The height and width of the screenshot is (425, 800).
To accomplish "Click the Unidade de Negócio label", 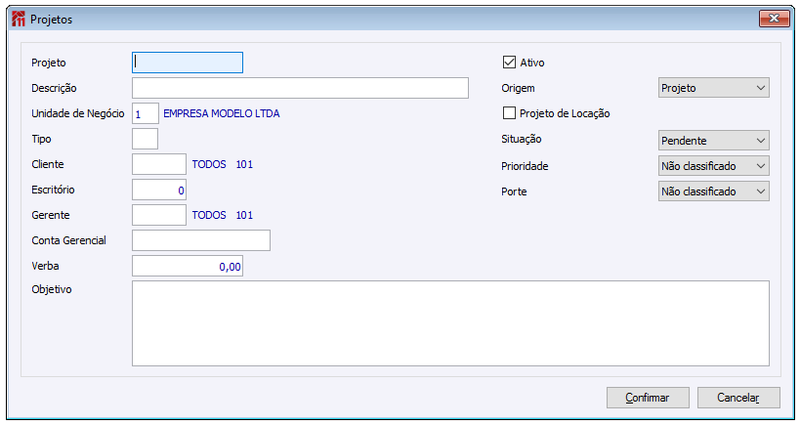I will coord(78,113).
